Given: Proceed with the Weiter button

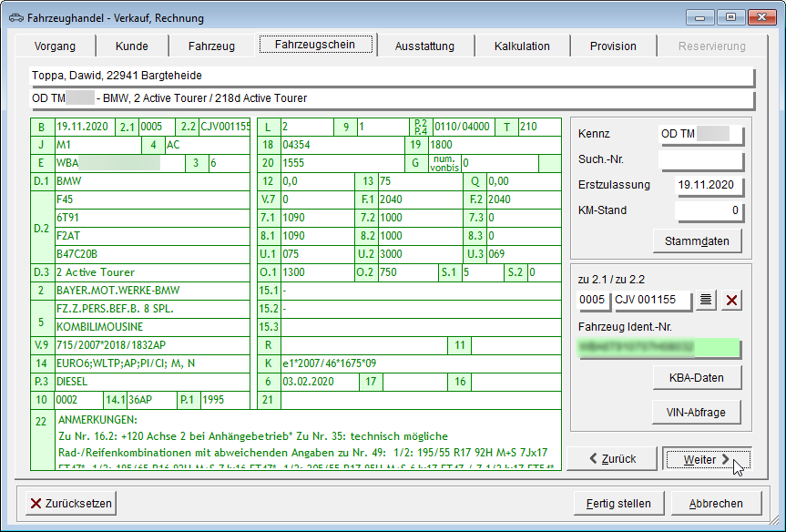Looking at the screenshot, I should 707,459.
